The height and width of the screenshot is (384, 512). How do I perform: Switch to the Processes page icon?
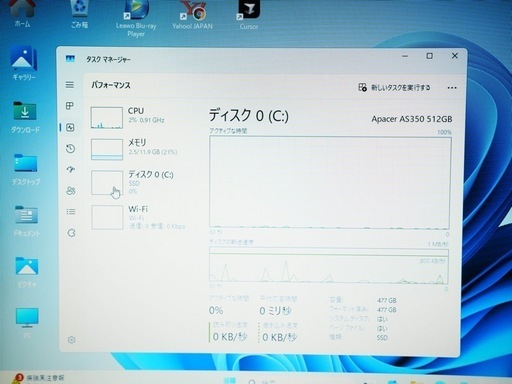point(70,106)
